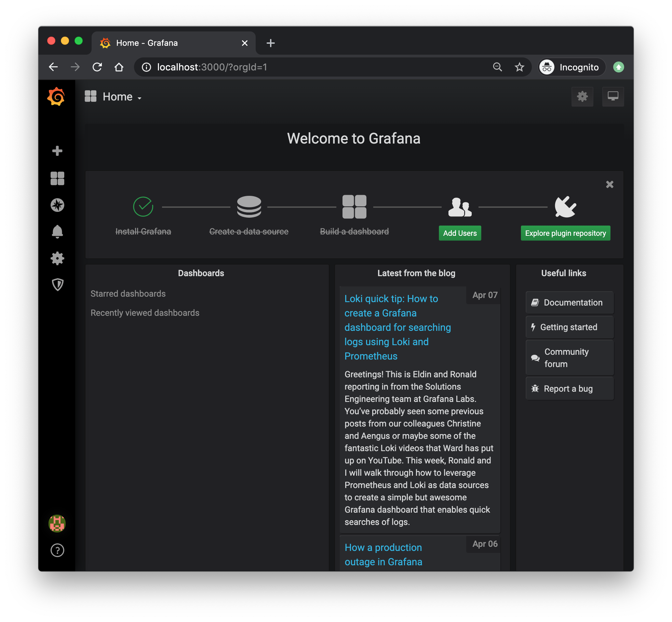Image resolution: width=672 pixels, height=622 pixels.
Task: Open the Documentation link
Action: click(569, 302)
